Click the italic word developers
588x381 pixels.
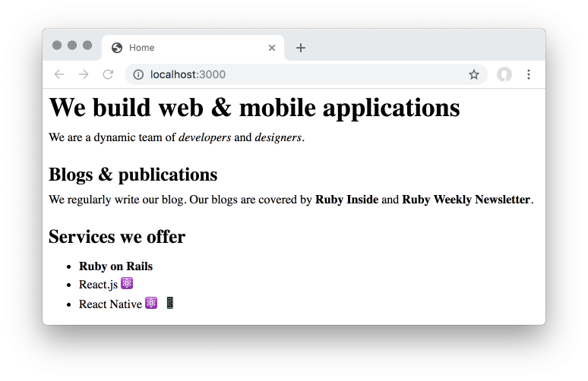point(204,137)
